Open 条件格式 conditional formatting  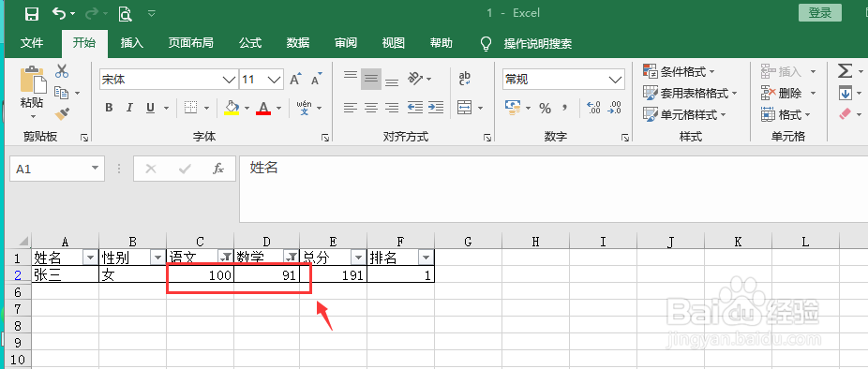click(x=680, y=71)
